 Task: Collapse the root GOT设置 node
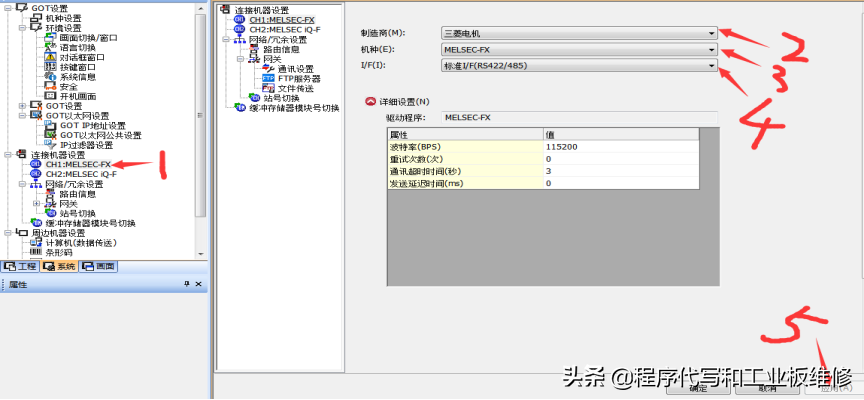pos(8,8)
